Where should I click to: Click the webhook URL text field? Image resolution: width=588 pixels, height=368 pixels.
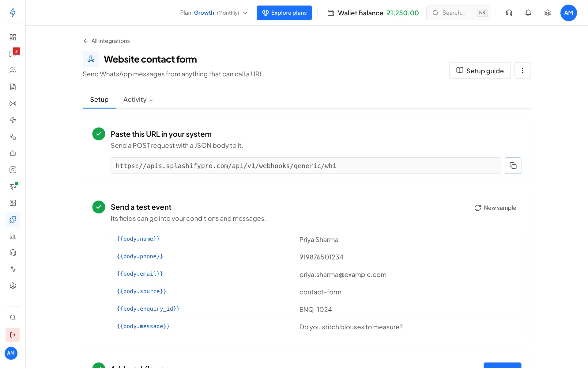306,166
